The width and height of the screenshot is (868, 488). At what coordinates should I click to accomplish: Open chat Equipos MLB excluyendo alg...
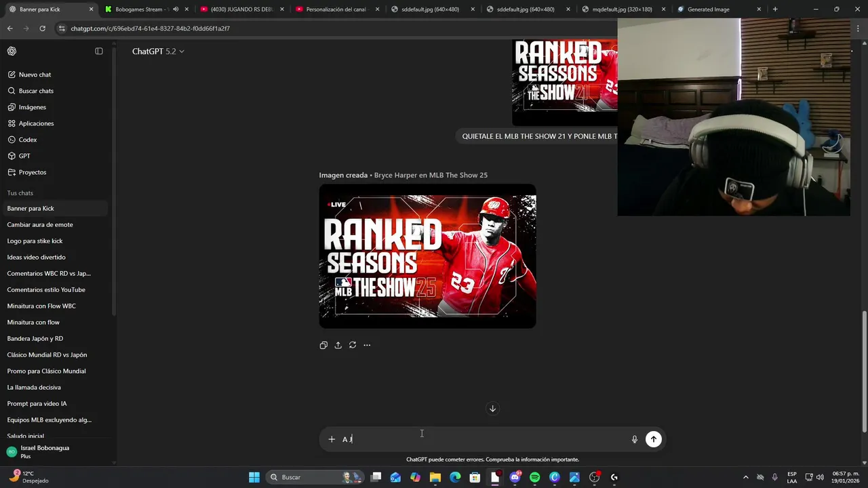[x=55, y=420]
